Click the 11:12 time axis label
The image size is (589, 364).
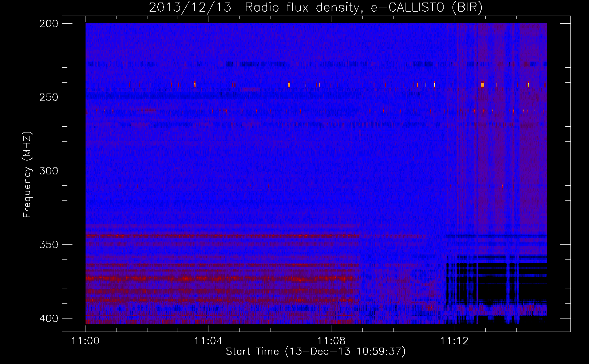pos(454,341)
